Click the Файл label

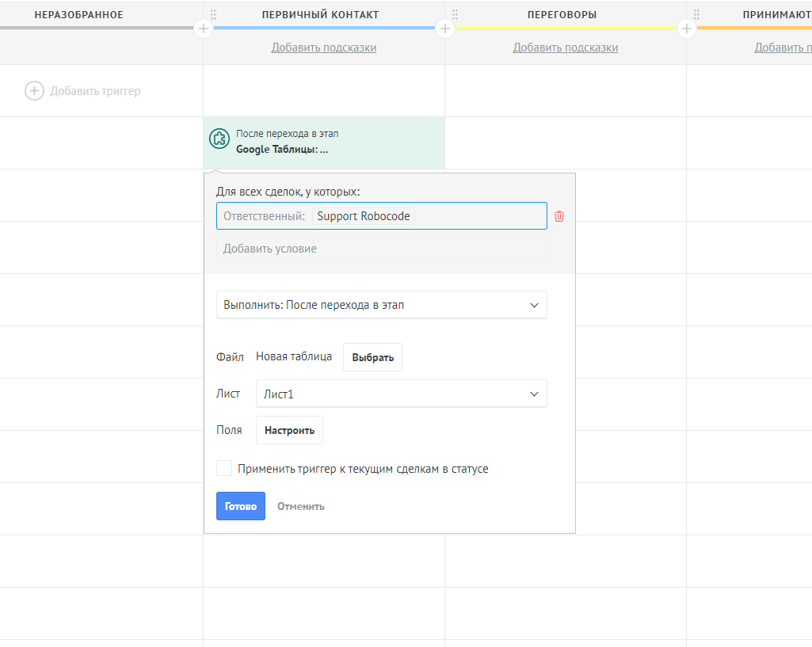(230, 356)
